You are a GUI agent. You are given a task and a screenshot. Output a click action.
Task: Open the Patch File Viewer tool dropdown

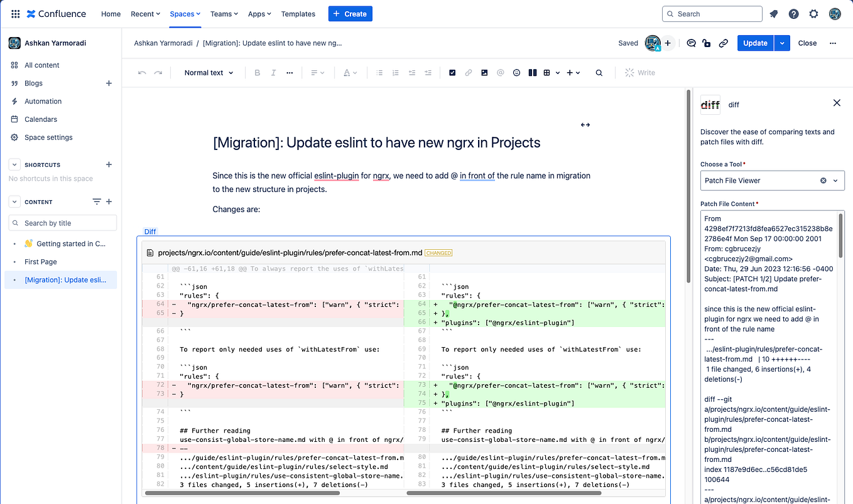pyautogui.click(x=772, y=180)
